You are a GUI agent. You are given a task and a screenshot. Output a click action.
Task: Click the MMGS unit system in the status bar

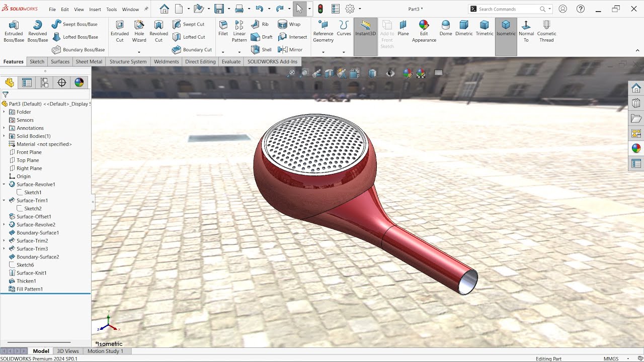tap(611, 358)
